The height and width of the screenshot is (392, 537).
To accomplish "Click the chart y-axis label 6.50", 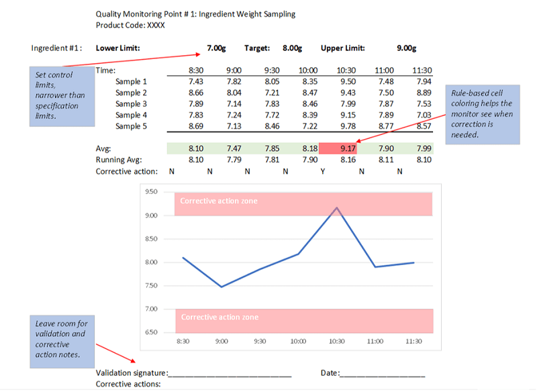I will pos(151,332).
